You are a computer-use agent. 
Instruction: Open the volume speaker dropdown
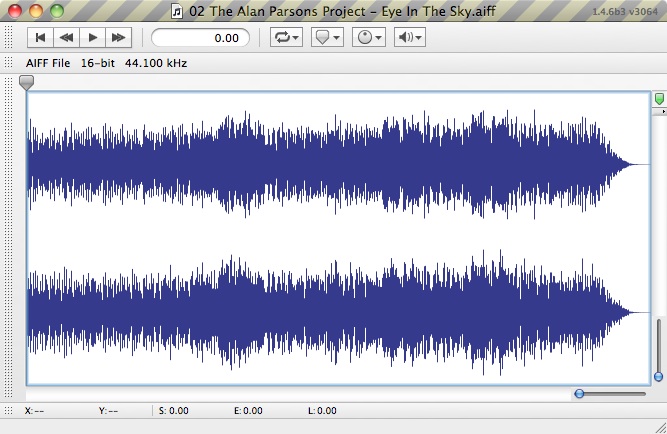(410, 37)
